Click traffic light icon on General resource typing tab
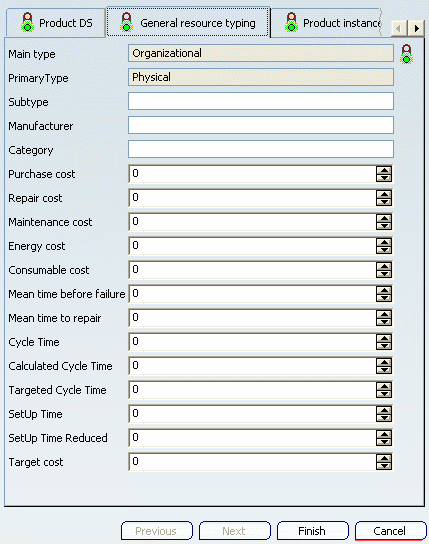The width and height of the screenshot is (429, 544). pyautogui.click(x=127, y=23)
